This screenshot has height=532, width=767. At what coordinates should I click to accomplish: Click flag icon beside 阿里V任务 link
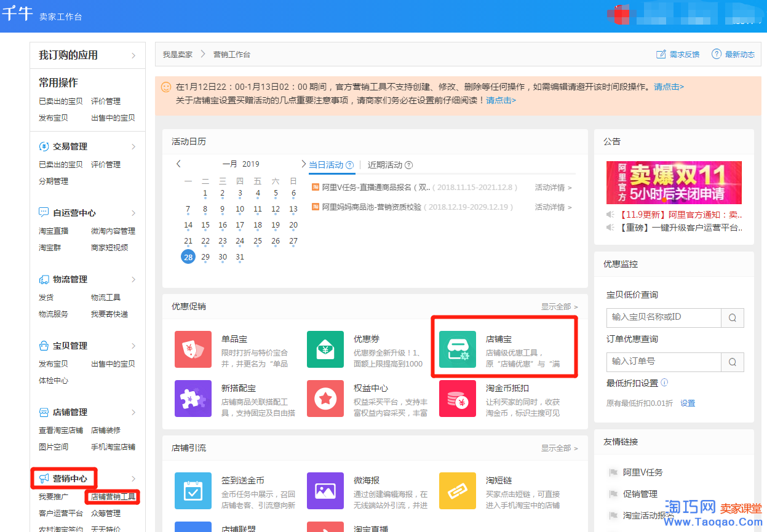pyautogui.click(x=613, y=472)
